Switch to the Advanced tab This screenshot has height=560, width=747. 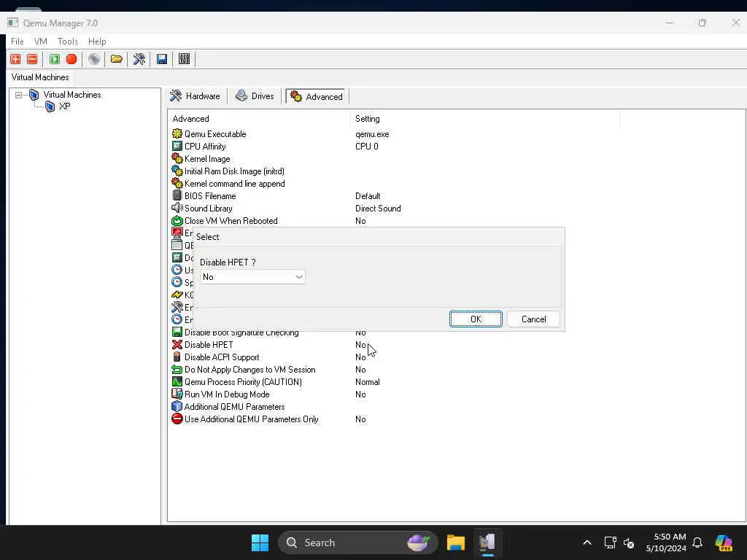pos(317,97)
